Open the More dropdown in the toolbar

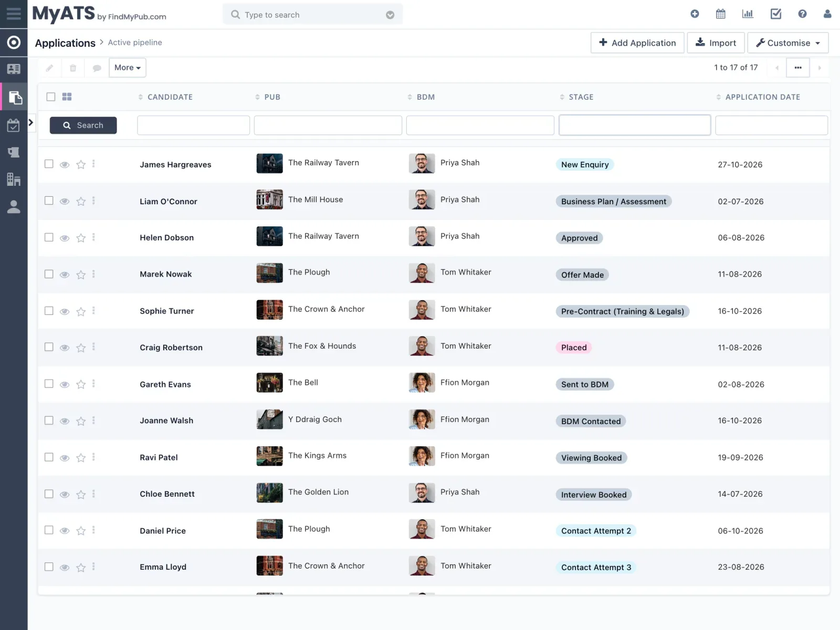pos(128,68)
